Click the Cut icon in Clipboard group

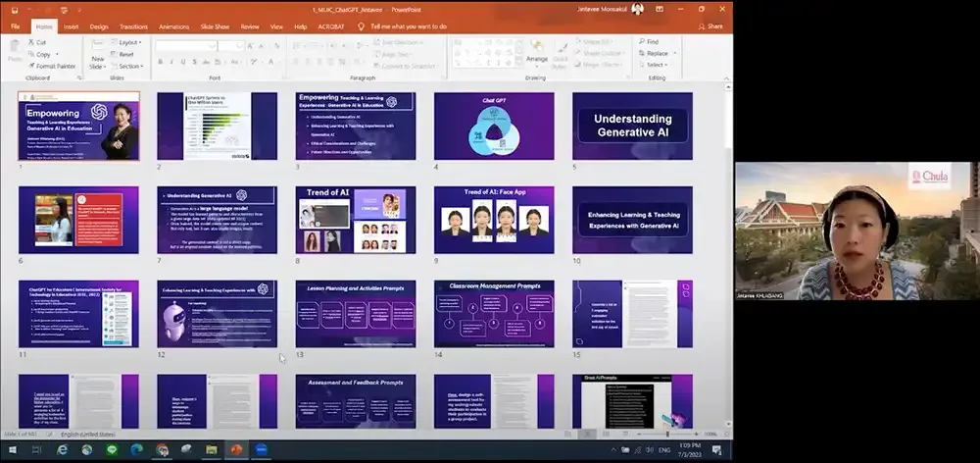36,42
